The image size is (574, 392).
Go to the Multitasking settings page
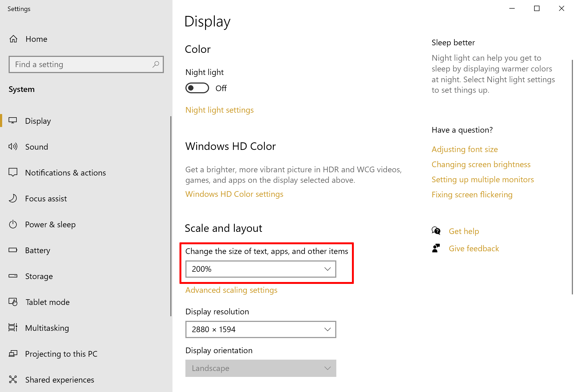tap(47, 328)
